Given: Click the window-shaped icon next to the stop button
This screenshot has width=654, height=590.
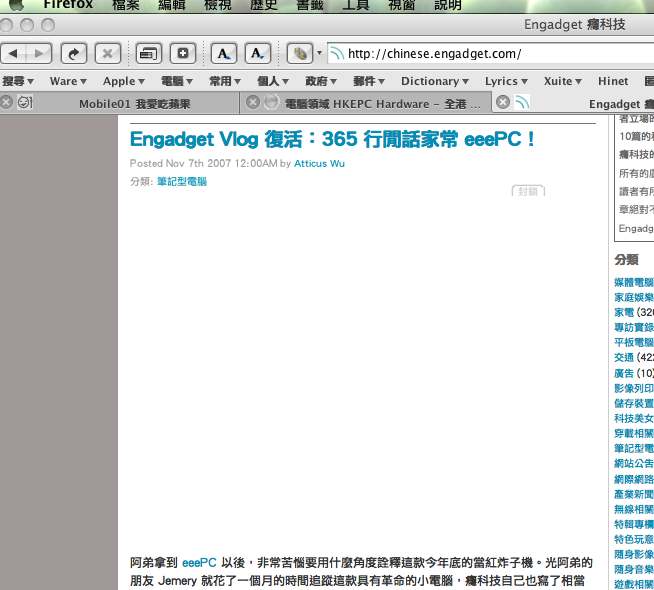Looking at the screenshot, I should (x=148, y=53).
